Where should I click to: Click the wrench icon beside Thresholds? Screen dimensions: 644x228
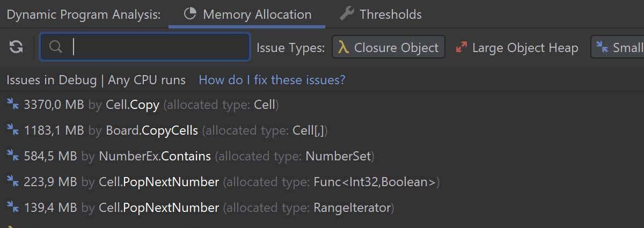347,14
